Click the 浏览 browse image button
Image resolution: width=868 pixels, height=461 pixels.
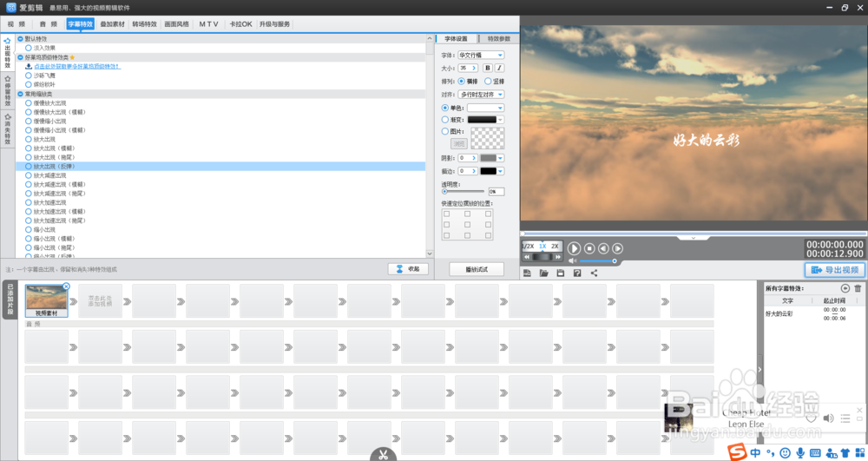tap(458, 144)
